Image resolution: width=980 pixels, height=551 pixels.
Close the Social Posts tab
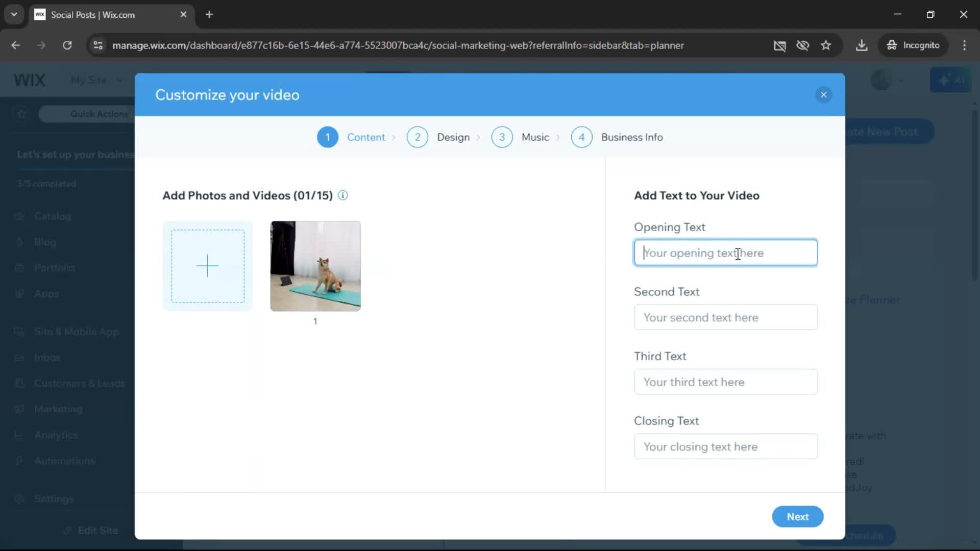[x=183, y=15]
